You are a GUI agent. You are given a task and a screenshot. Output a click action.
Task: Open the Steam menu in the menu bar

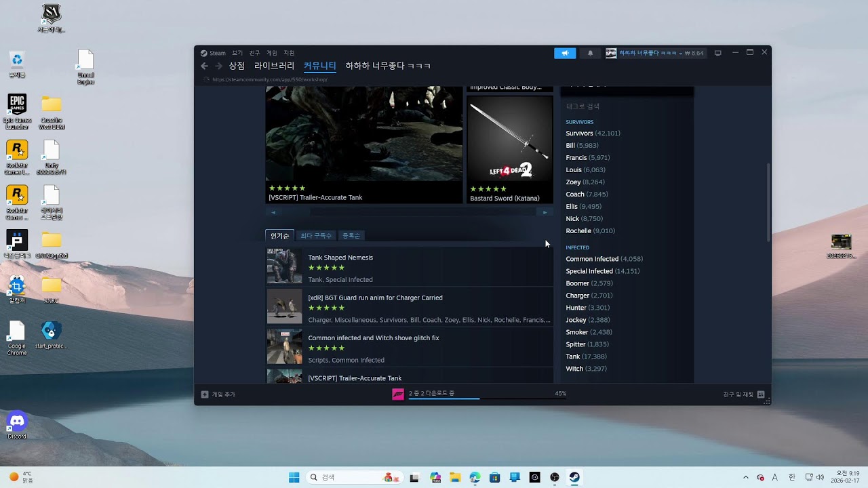pyautogui.click(x=213, y=53)
